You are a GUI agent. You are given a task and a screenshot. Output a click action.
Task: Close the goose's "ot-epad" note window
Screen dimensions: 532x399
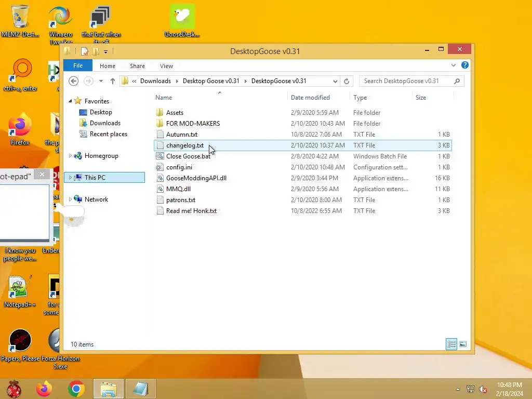pos(42,175)
